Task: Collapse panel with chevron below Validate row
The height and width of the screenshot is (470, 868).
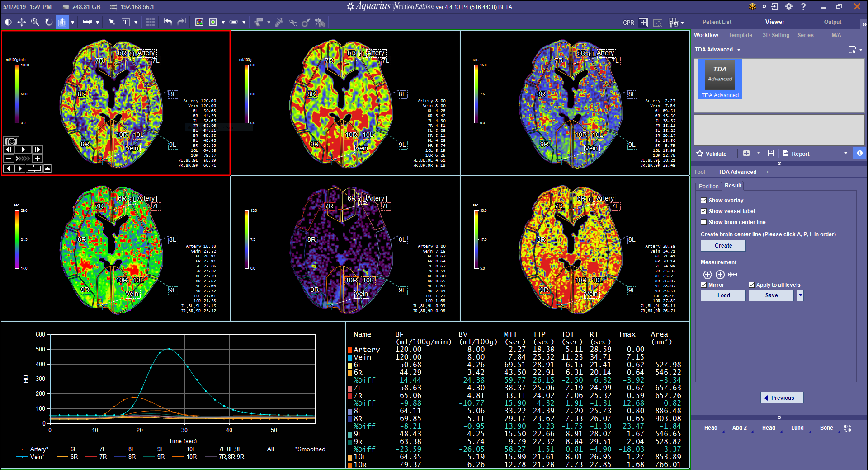Action: pyautogui.click(x=779, y=163)
